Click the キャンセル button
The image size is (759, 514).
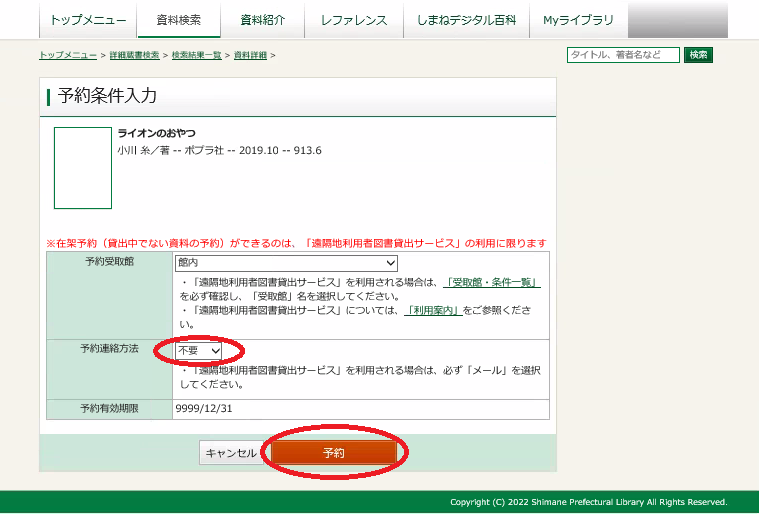231,453
